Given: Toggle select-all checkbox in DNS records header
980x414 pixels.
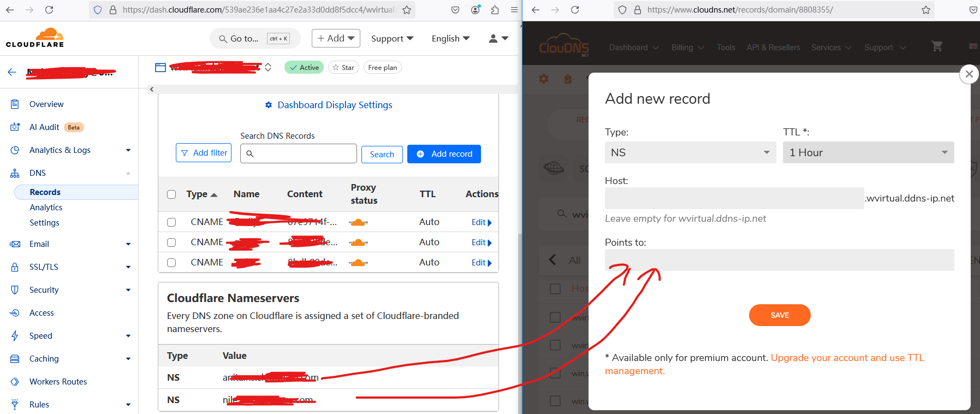Looking at the screenshot, I should tap(171, 194).
